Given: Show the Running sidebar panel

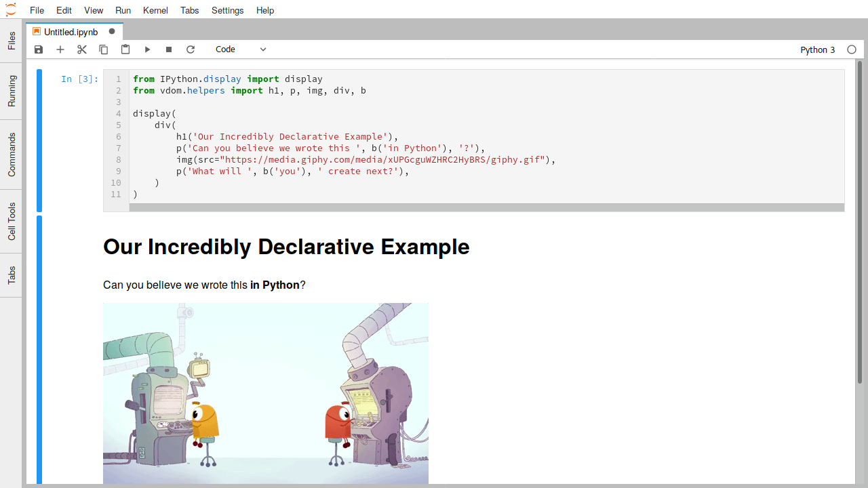Looking at the screenshot, I should 11,91.
